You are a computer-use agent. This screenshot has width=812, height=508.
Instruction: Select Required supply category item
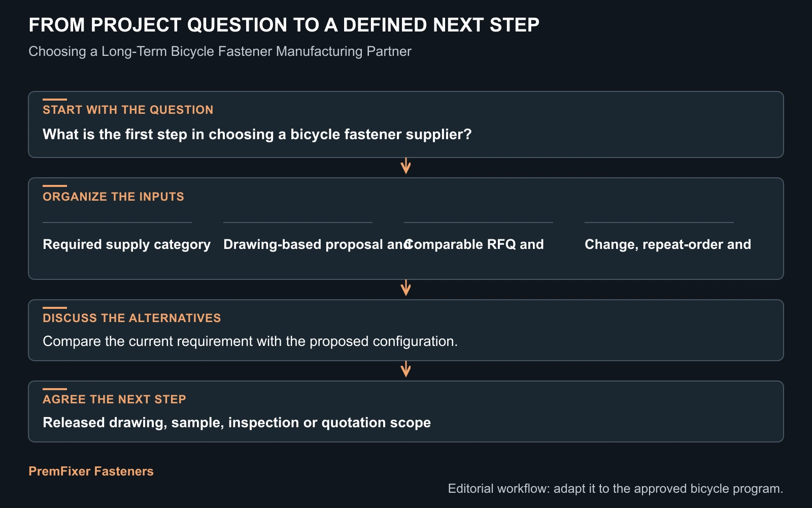[126, 244]
